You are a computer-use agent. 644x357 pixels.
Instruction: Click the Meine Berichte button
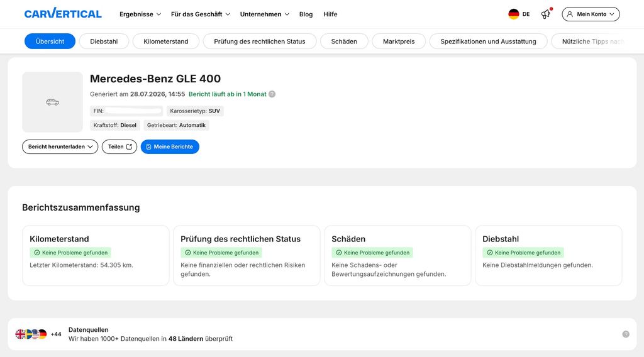170,146
